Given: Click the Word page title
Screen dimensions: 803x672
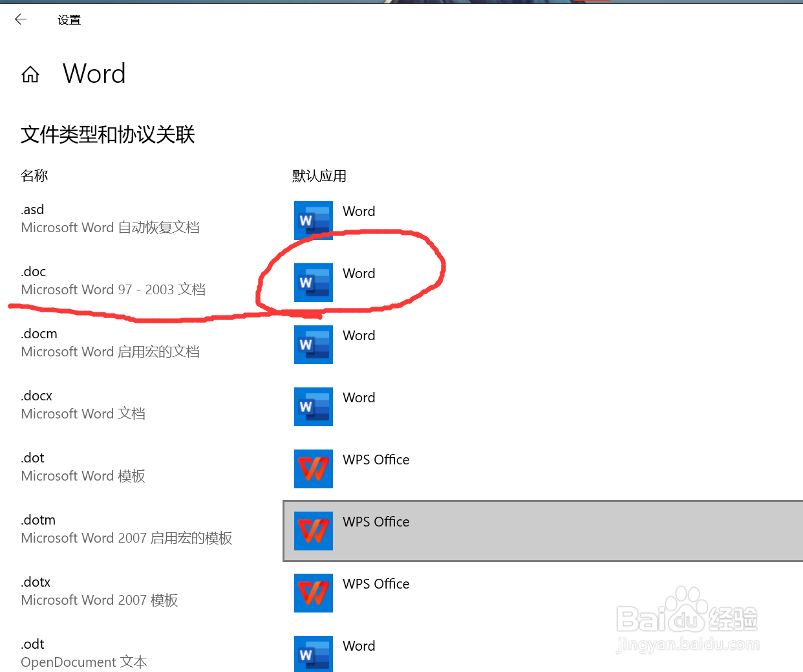Looking at the screenshot, I should pos(94,74).
